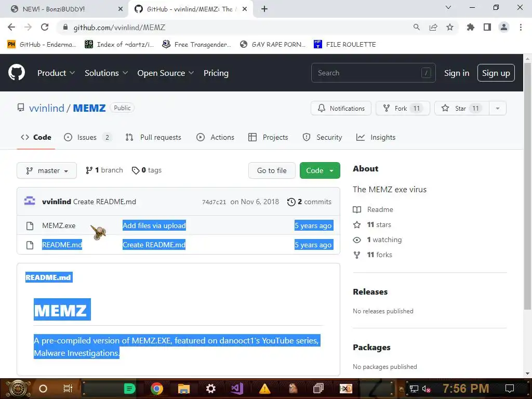Image resolution: width=532 pixels, height=399 pixels.
Task: Open the vvinlind user profile link
Action: coord(46,108)
